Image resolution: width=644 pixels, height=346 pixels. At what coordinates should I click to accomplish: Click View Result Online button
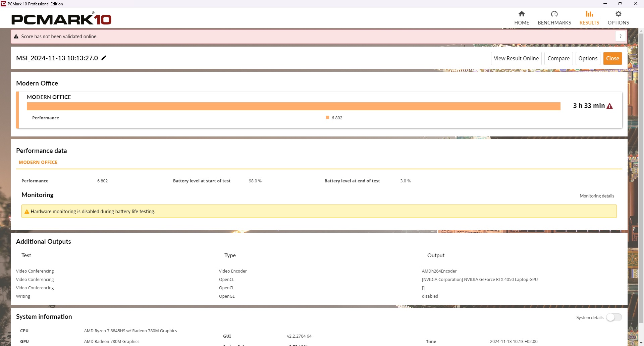pyautogui.click(x=516, y=58)
